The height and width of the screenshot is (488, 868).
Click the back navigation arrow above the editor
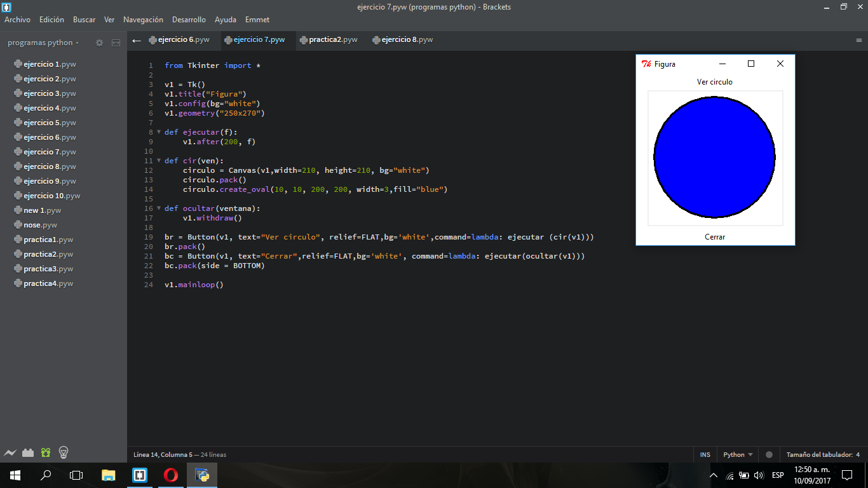(x=137, y=39)
